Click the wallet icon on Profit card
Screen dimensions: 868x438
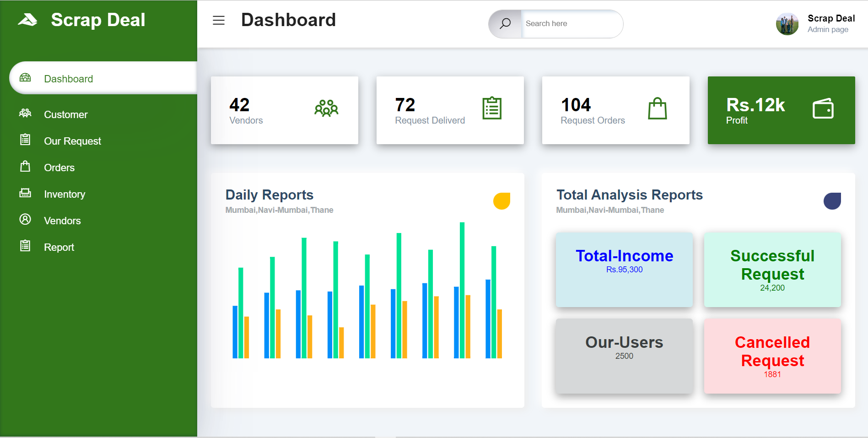823,109
